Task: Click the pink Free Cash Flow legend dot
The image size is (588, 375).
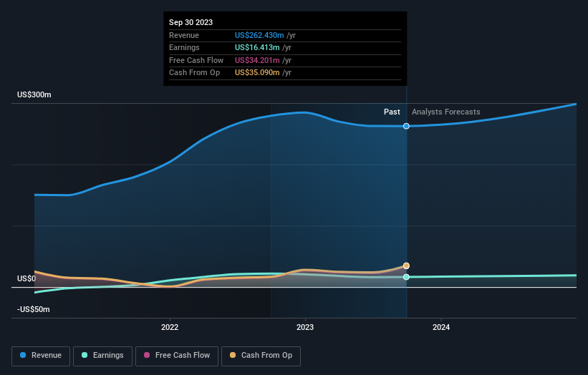Action: click(147, 355)
